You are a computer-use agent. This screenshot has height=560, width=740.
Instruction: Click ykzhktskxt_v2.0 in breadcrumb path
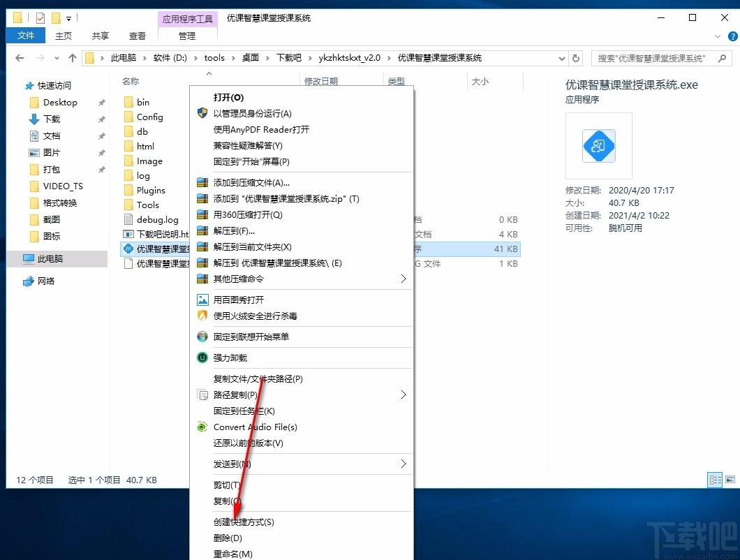349,58
